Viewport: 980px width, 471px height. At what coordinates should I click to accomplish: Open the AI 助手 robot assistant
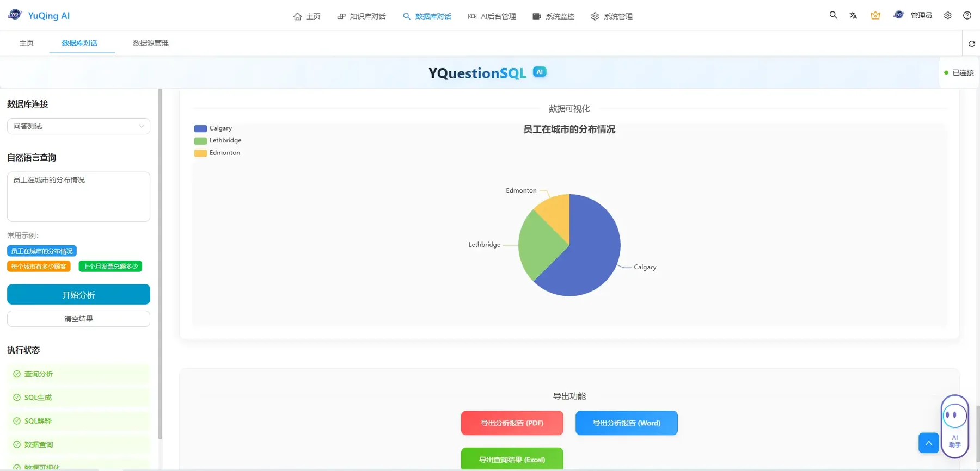point(954,426)
